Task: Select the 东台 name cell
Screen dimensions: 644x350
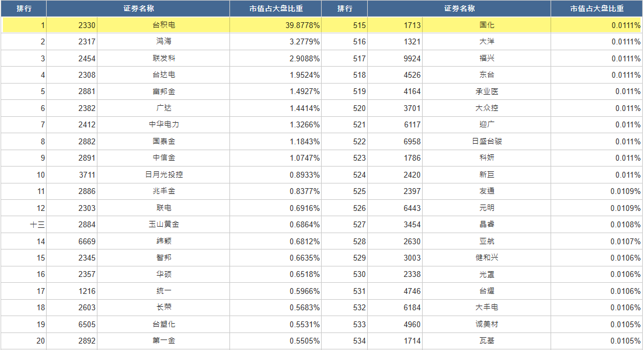Action: click(487, 75)
